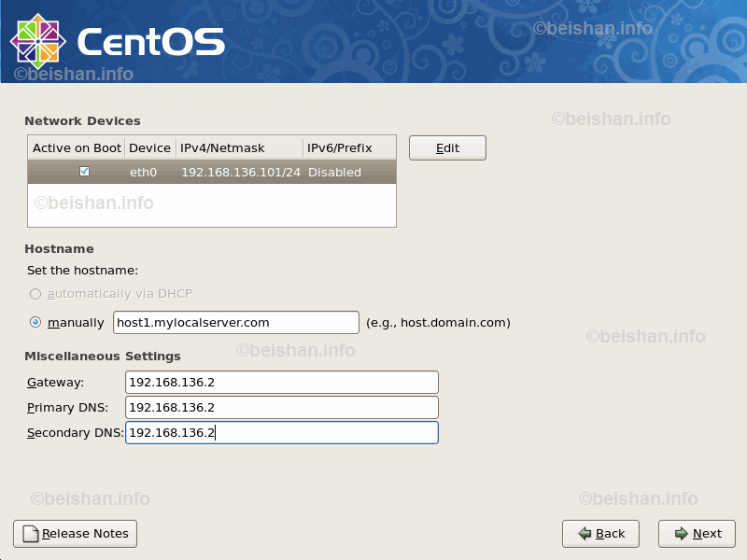
Task: Return to the previous step with Back
Action: (x=600, y=534)
